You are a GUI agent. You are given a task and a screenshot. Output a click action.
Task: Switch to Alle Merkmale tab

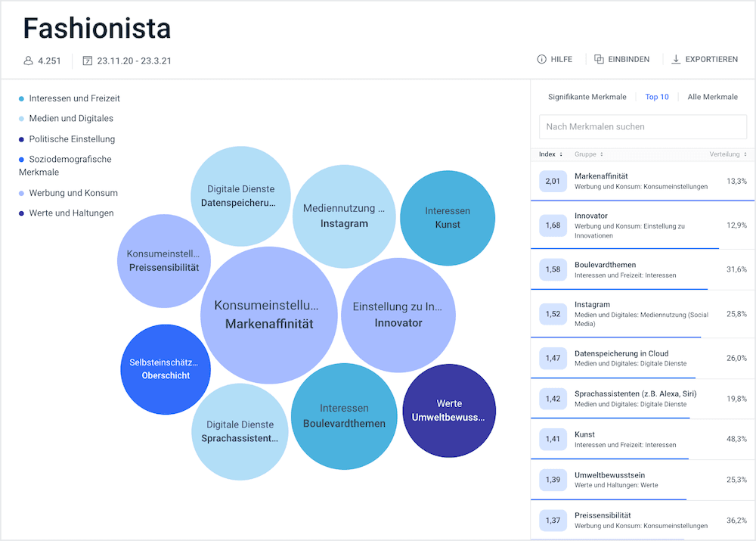coord(712,97)
